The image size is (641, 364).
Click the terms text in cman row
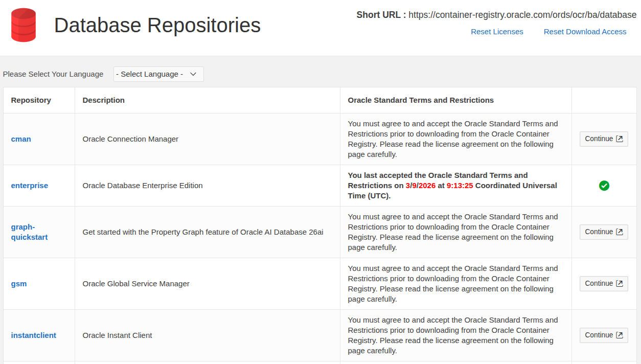coord(453,139)
